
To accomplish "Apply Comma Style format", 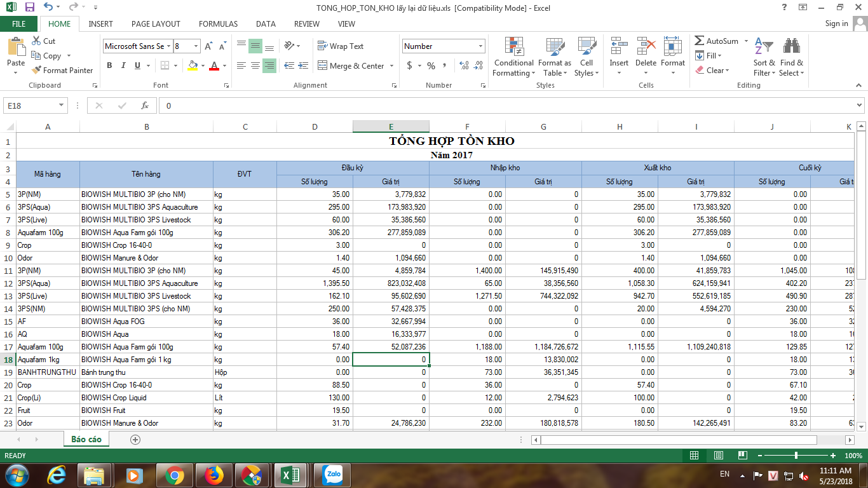I will point(445,65).
